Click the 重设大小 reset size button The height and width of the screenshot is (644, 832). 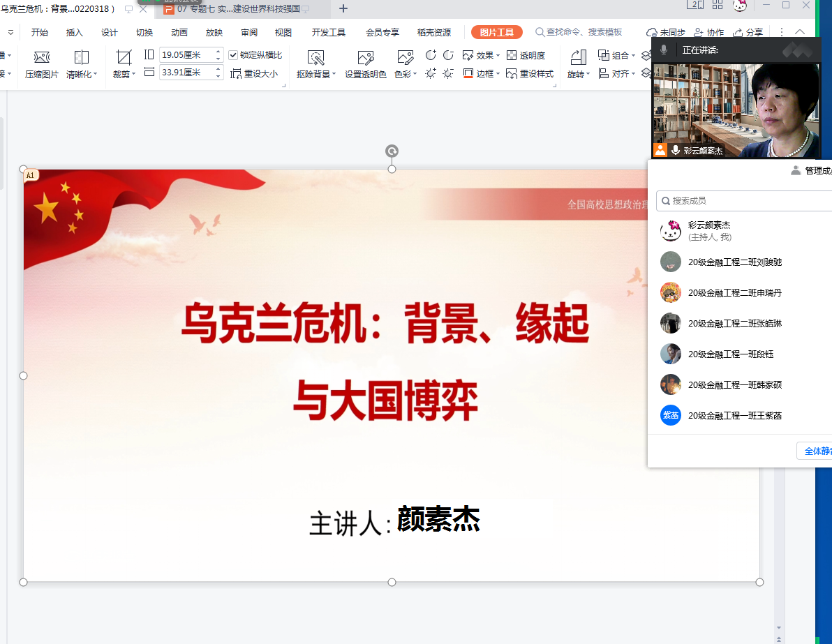[x=254, y=73]
